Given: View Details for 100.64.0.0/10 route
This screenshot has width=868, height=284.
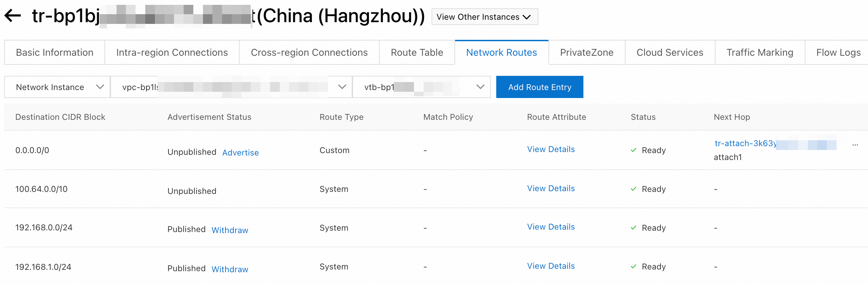Looking at the screenshot, I should tap(551, 188).
